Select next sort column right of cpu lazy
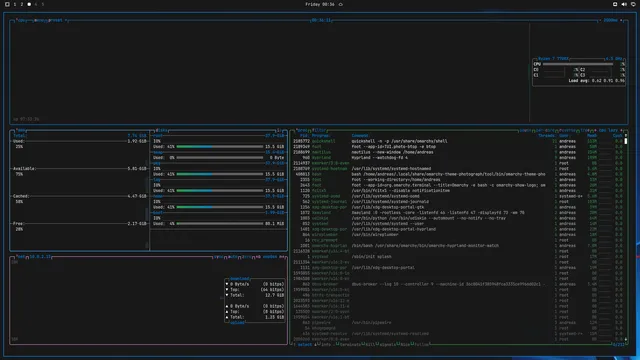Screen dimensions: 640x360 (621, 131)
